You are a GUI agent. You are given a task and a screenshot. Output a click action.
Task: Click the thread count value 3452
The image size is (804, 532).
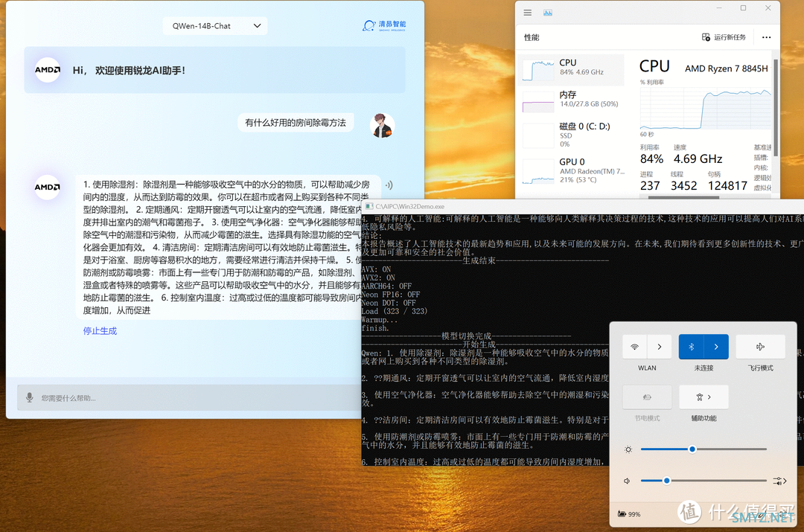[684, 185]
